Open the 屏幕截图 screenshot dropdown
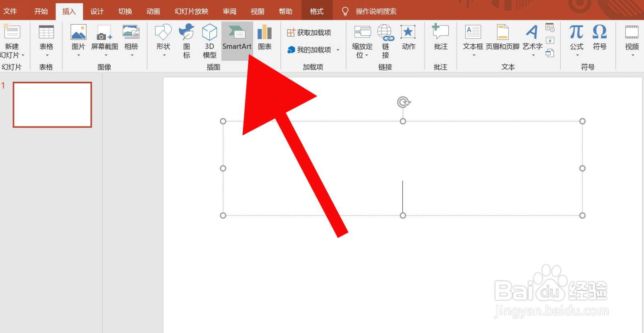 click(105, 55)
